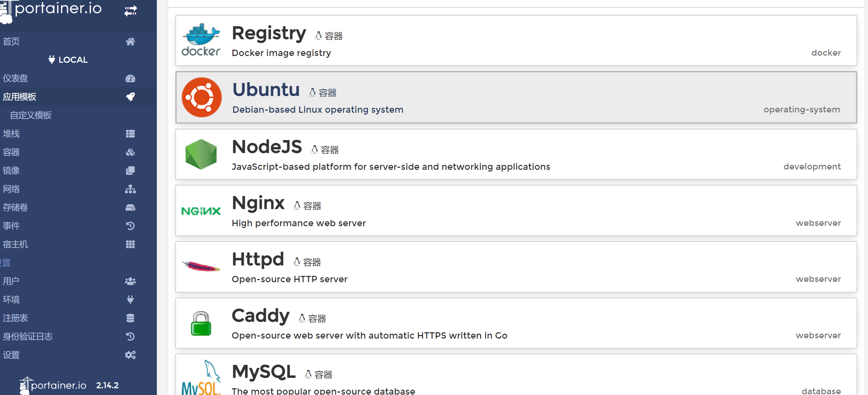
Task: Click the MySQL dolphin logo
Action: click(x=201, y=377)
